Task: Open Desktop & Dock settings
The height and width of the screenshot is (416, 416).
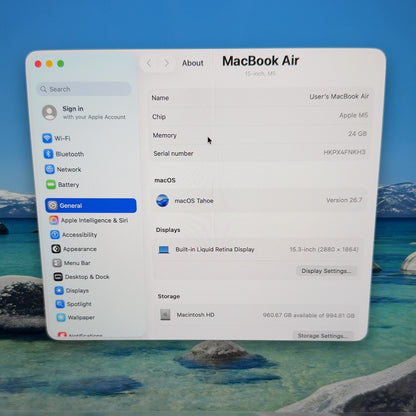Action: click(82, 277)
